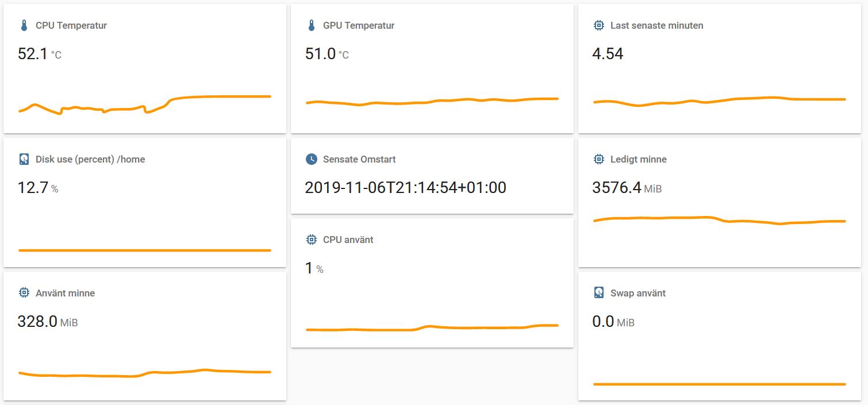Screen dimensions: 868x405
Task: Select the 4.54 load value
Action: click(608, 54)
